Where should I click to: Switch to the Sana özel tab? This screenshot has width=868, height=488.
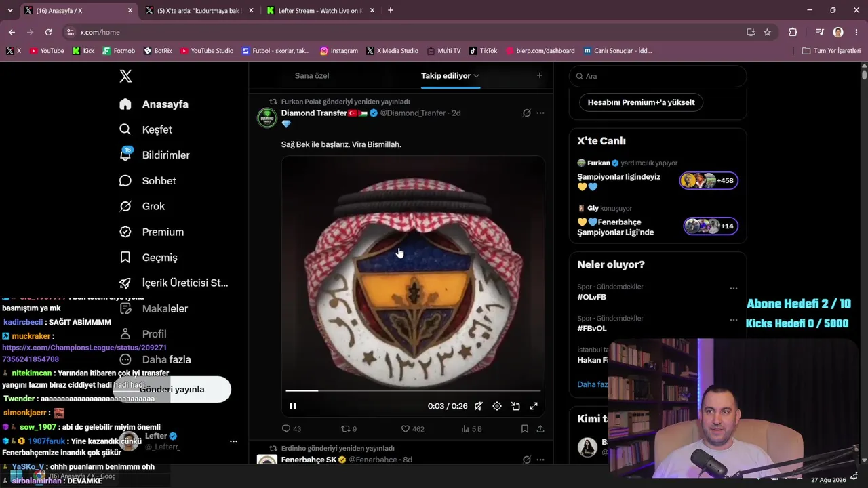[312, 76]
